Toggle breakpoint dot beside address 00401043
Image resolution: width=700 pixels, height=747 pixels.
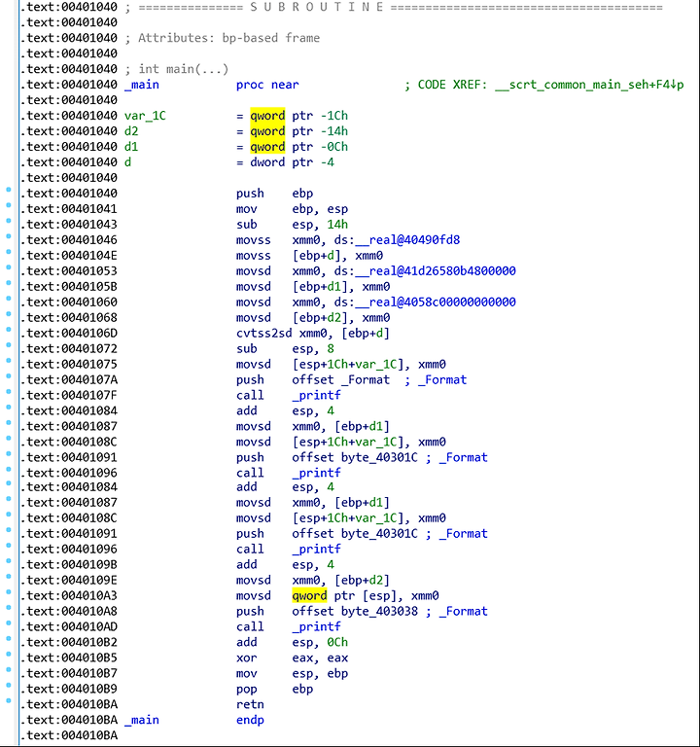(9, 221)
